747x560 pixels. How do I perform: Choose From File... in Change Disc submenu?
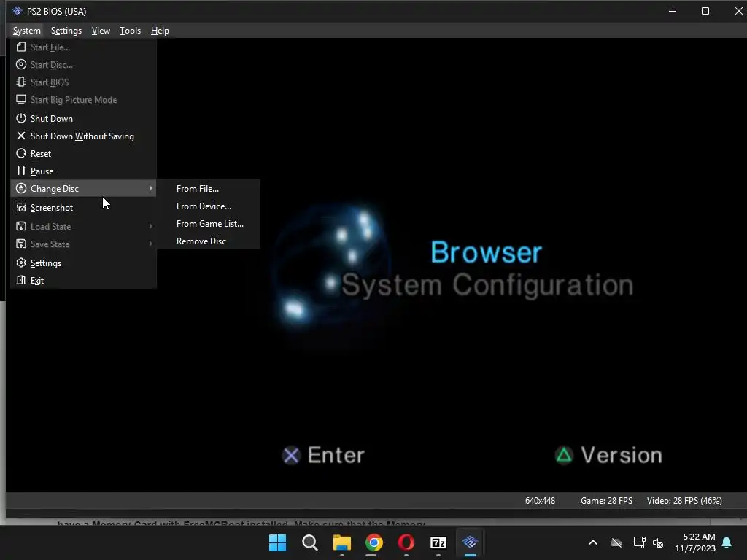(x=209, y=189)
